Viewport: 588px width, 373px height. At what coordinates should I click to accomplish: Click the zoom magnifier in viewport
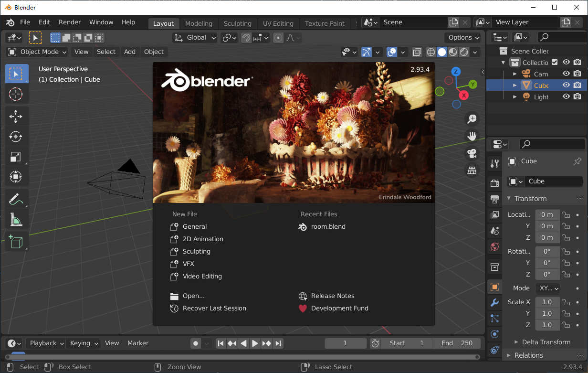click(472, 119)
